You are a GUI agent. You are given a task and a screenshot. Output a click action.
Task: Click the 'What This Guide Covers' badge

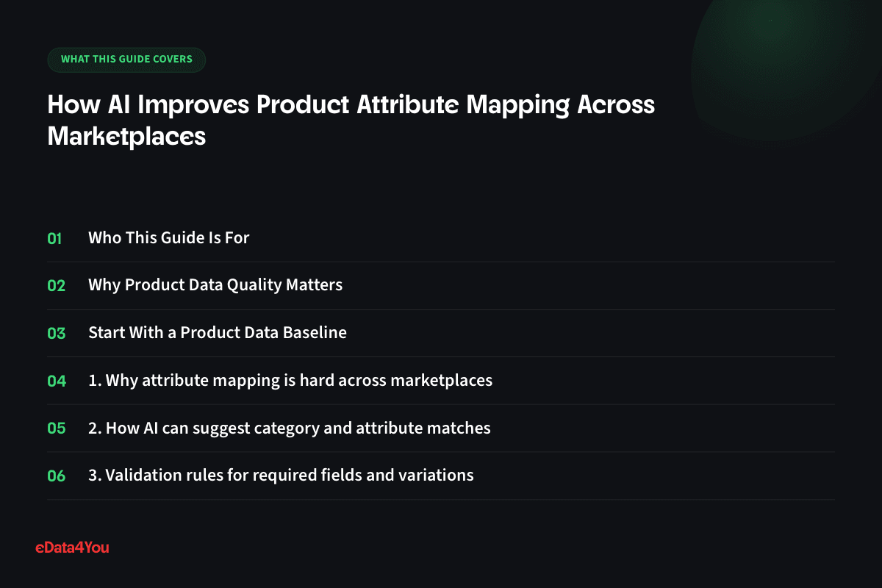(126, 60)
